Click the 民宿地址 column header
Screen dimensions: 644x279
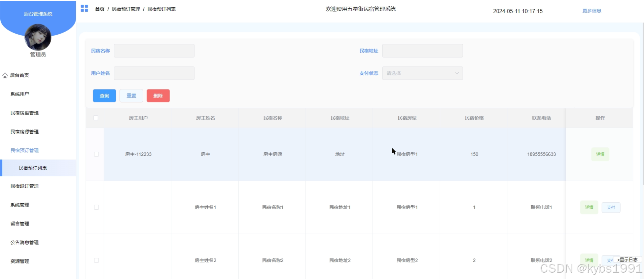coord(340,118)
